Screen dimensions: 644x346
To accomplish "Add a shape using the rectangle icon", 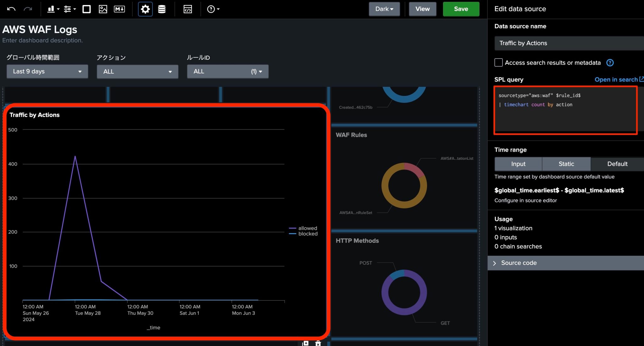I will coord(86,9).
